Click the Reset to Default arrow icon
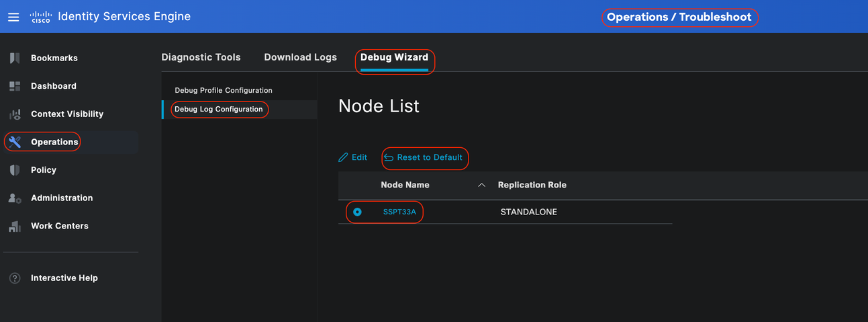Viewport: 868px width, 322px height. click(x=388, y=157)
